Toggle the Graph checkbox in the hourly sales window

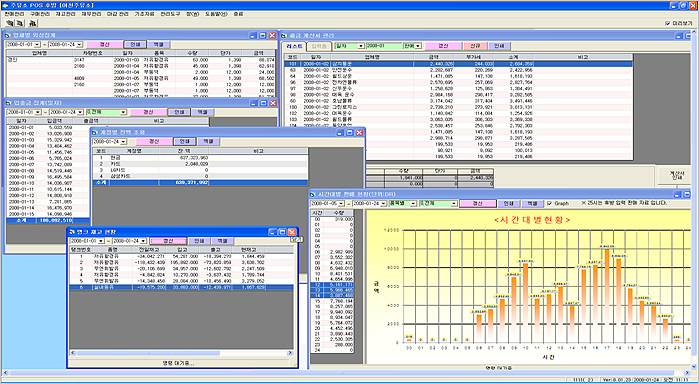coord(549,203)
